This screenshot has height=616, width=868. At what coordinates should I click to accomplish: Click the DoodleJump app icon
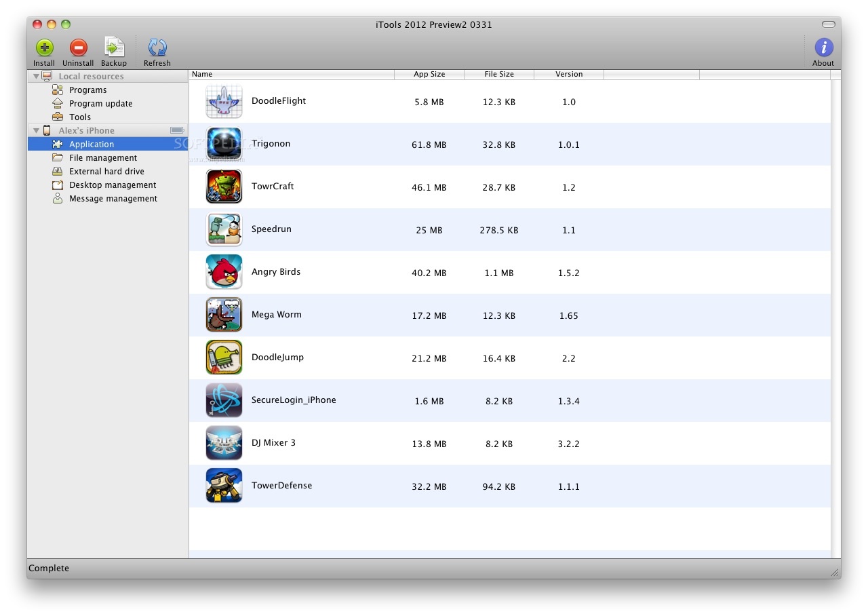pyautogui.click(x=224, y=358)
